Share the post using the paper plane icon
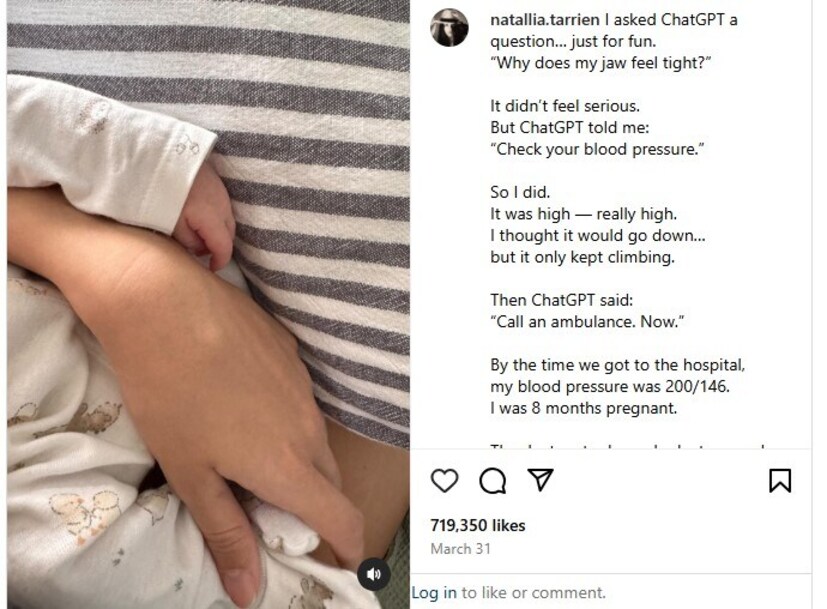 pos(541,479)
